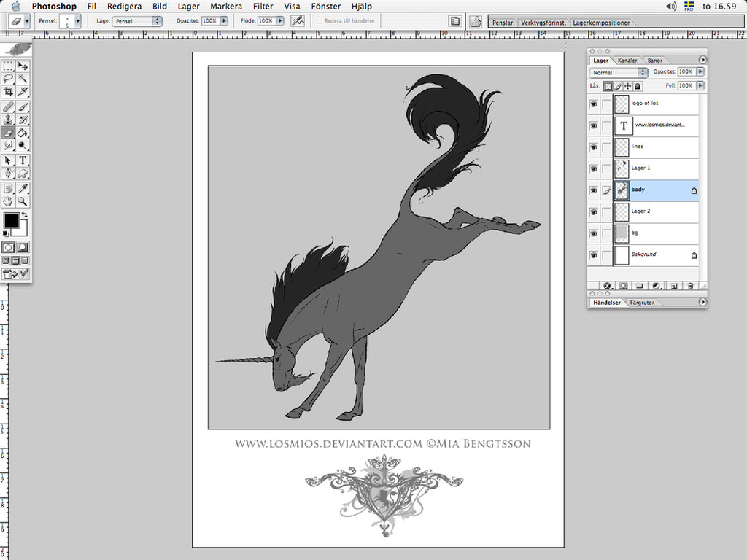Add layer style icon in Layers panel
747x560 pixels.
pyautogui.click(x=607, y=286)
